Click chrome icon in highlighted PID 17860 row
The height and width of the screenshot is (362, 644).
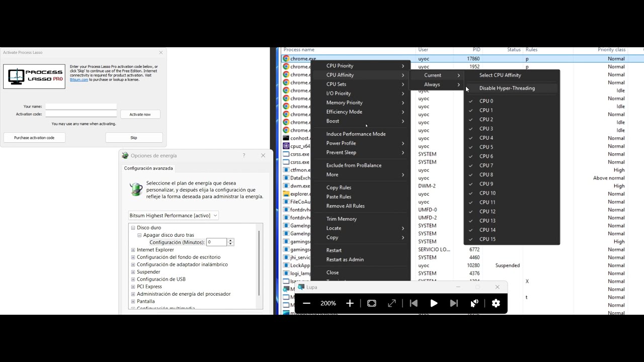click(286, 59)
